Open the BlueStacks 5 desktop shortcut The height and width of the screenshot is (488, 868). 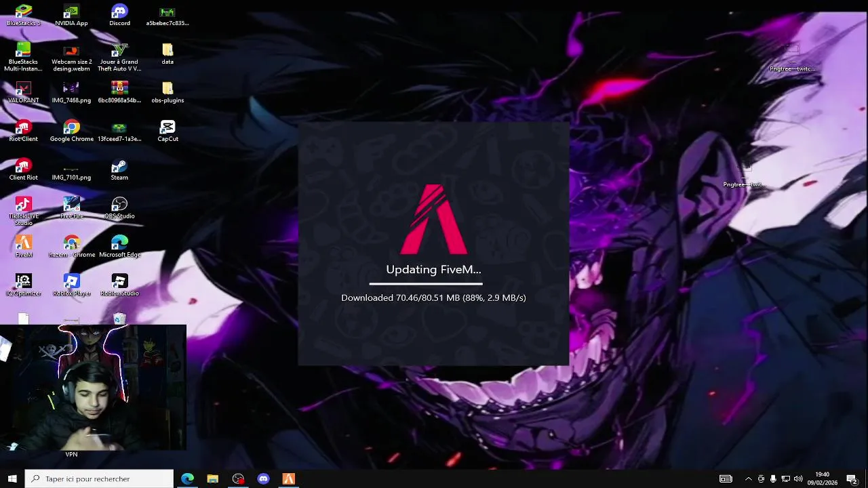(23, 16)
